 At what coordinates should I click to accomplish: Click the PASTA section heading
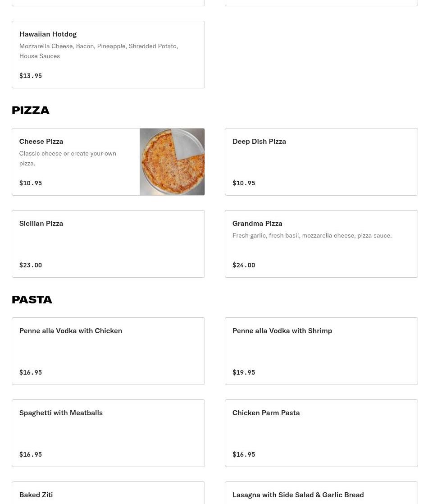[32, 300]
